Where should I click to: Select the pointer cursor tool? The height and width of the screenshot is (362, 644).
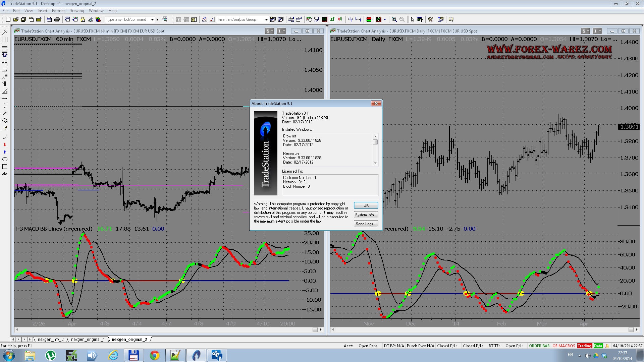point(412,19)
